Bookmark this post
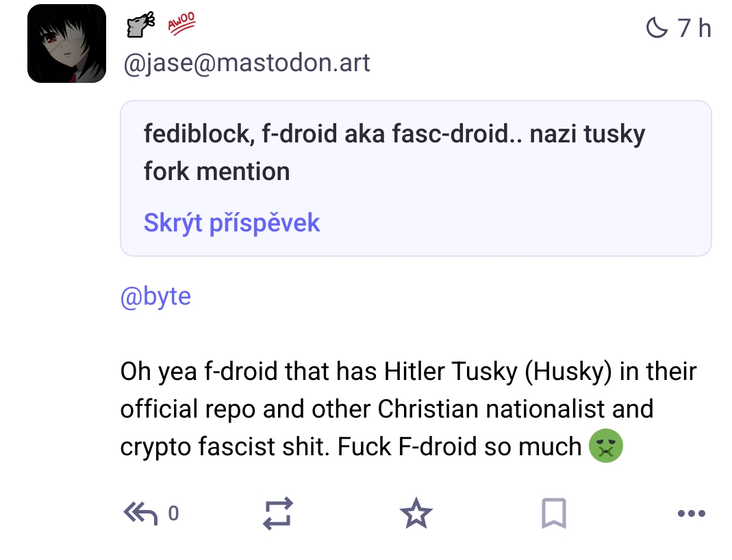The width and height of the screenshot is (732, 560). 554,513
